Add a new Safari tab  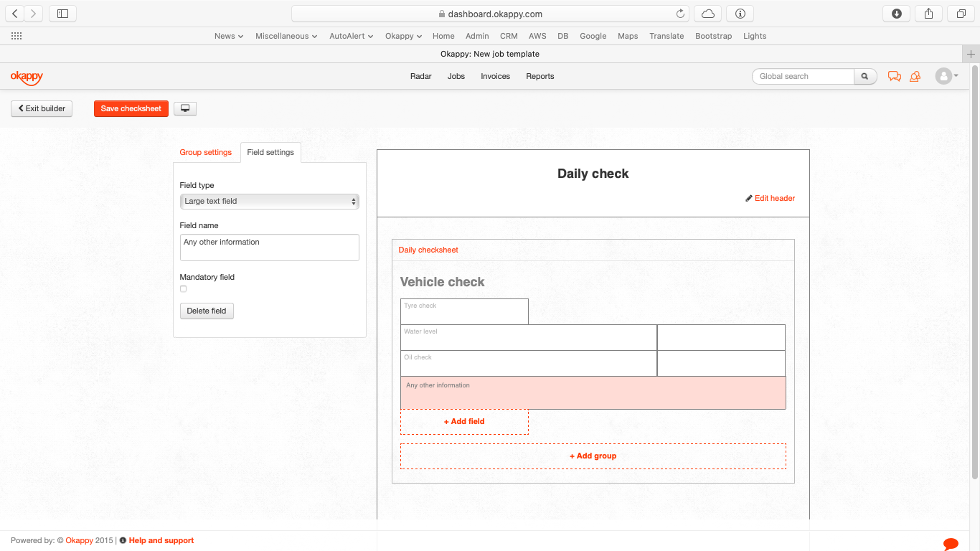tap(971, 54)
